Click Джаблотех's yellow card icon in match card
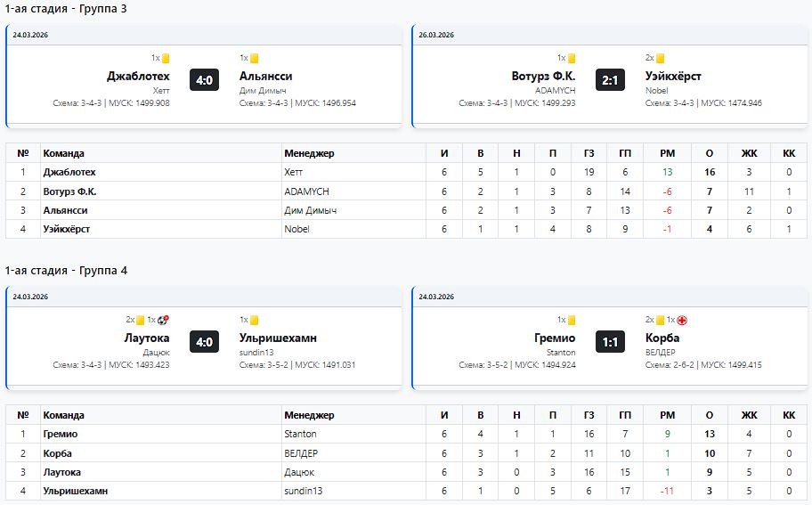 click(166, 59)
